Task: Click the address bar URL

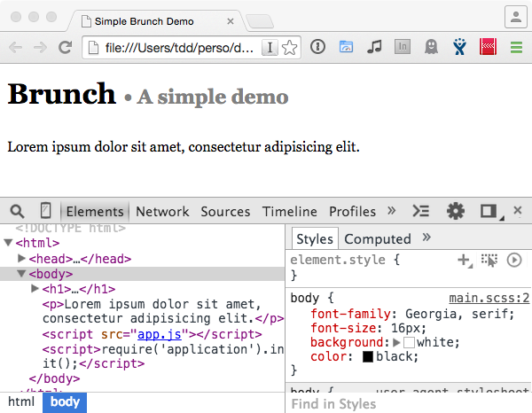Action: (x=179, y=48)
